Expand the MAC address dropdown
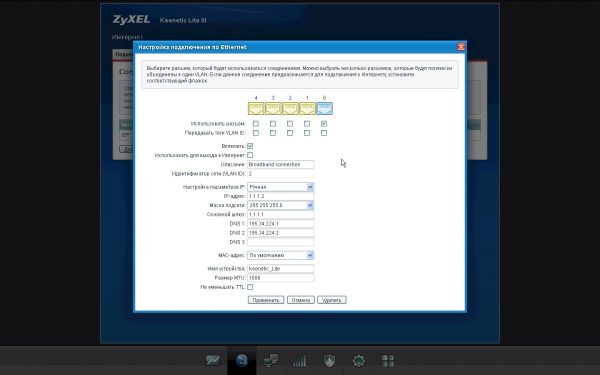This screenshot has height=375, width=600. point(310,255)
